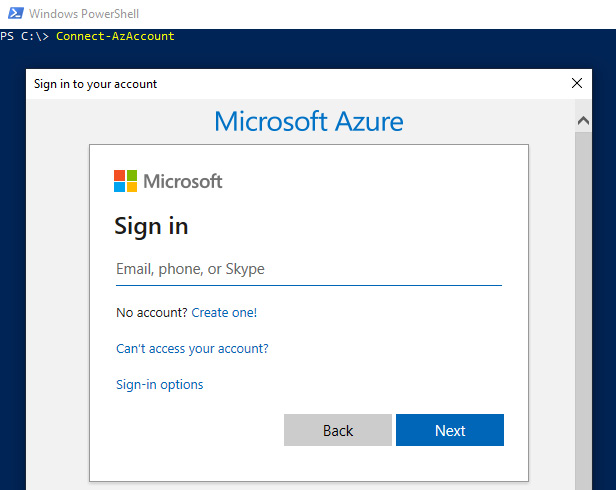Open Sign-in options

[160, 384]
